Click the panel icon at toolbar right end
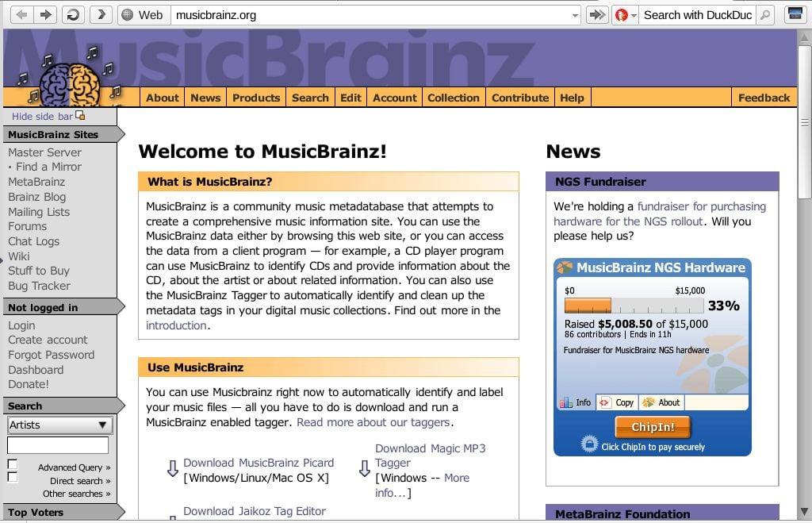The height and width of the screenshot is (523, 812). (795, 14)
